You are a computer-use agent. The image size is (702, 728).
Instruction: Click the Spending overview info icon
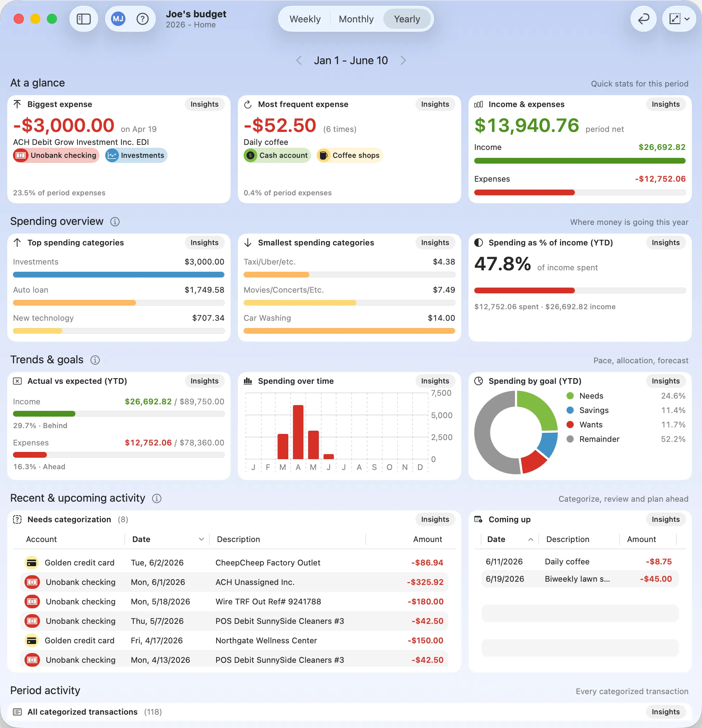click(x=115, y=222)
